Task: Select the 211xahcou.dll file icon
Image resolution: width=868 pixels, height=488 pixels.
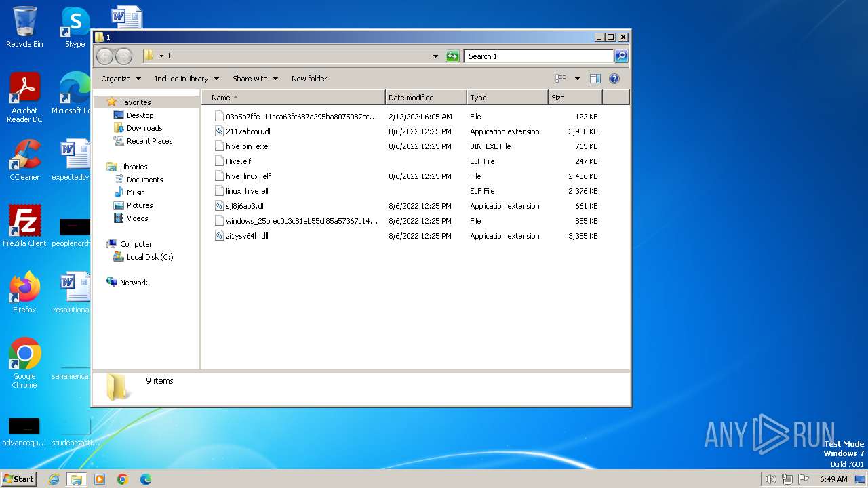Action: [x=219, y=131]
